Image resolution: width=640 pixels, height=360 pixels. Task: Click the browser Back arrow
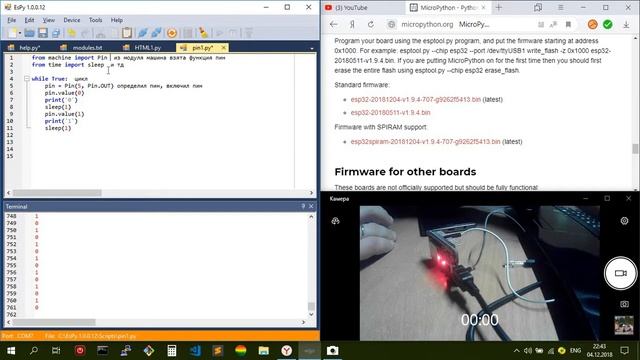(x=333, y=24)
